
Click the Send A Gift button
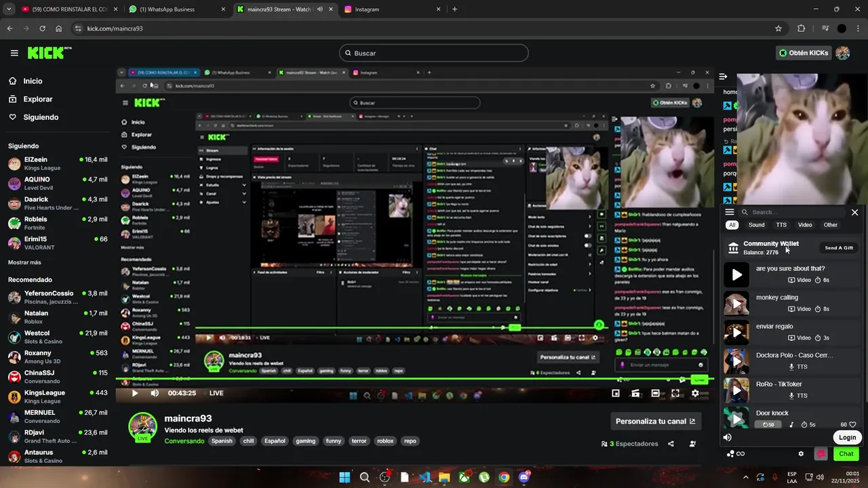[x=839, y=248]
